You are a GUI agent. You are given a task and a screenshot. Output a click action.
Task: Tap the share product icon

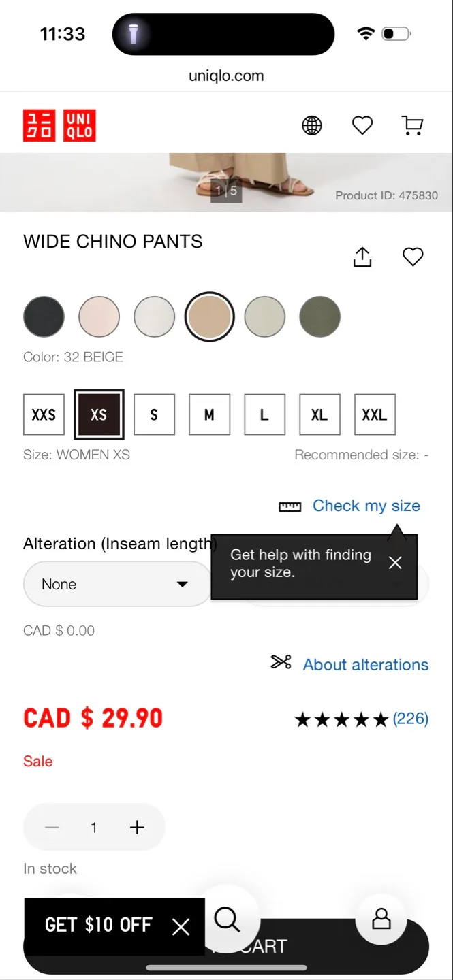click(362, 257)
